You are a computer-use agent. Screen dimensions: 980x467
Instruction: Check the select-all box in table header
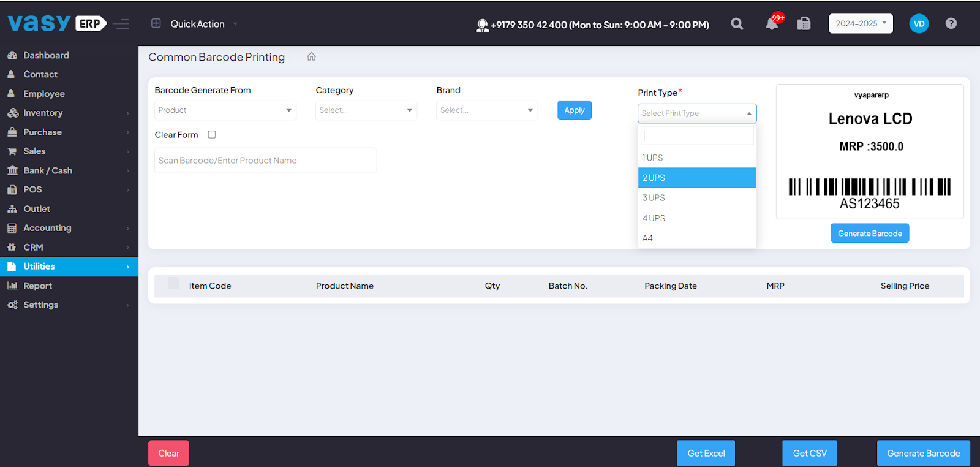tap(174, 283)
